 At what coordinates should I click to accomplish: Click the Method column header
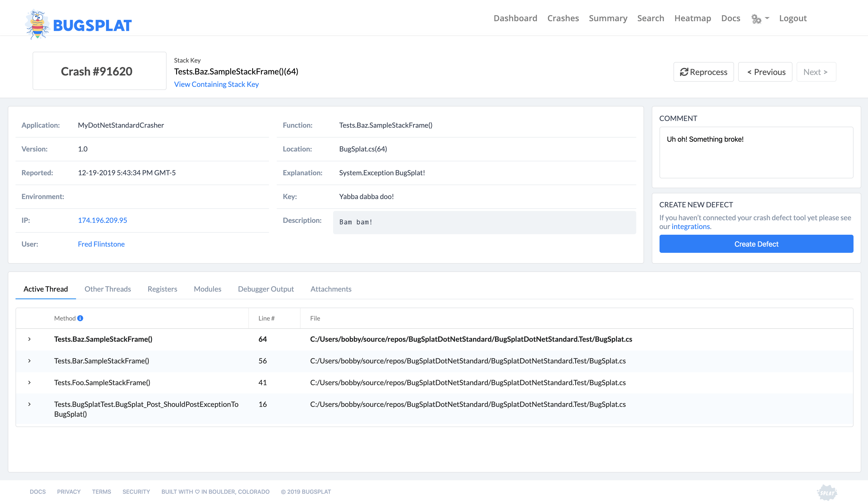(x=65, y=318)
